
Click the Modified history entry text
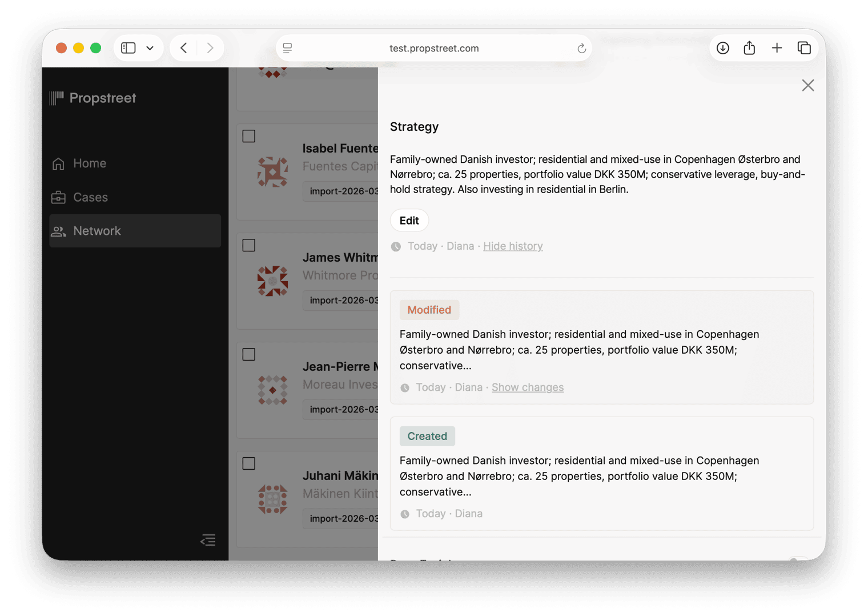(579, 350)
